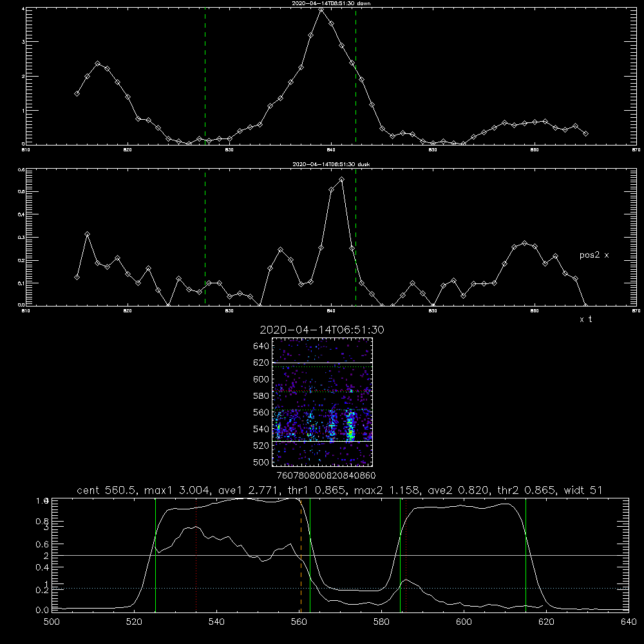
Task: Click the right green dashed line in dusk plot
Action: [355, 238]
